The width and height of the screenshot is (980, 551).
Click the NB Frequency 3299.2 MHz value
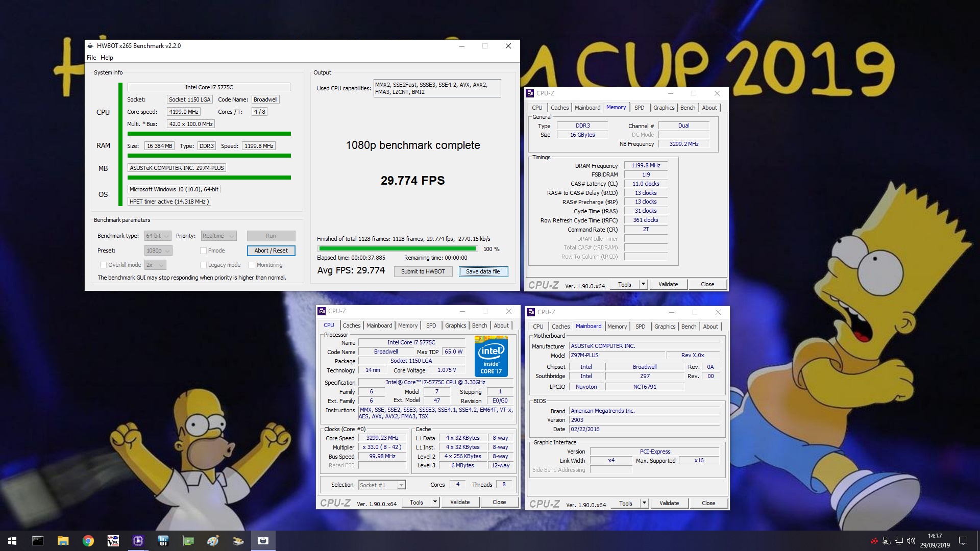[x=684, y=144]
